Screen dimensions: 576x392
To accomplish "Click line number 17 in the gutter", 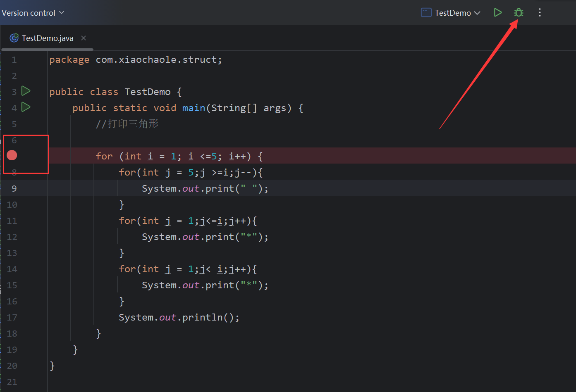I will (x=12, y=318).
